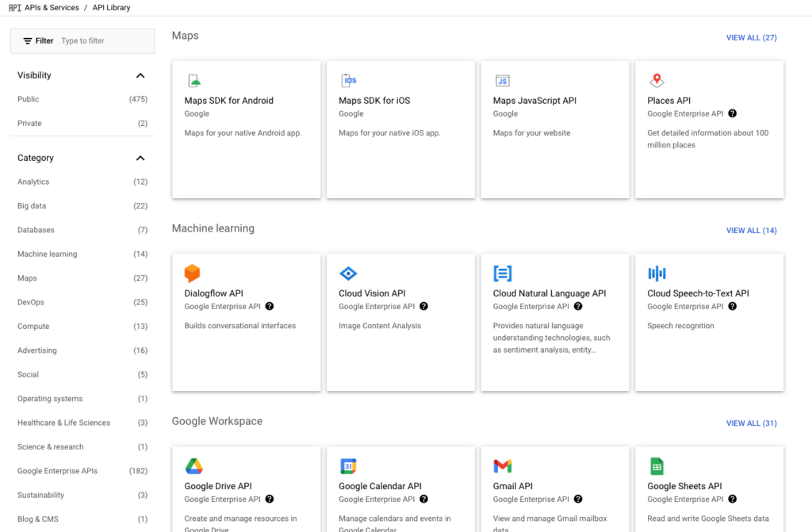View all 14 Machine learning APIs
This screenshot has height=532, width=812.
point(752,231)
